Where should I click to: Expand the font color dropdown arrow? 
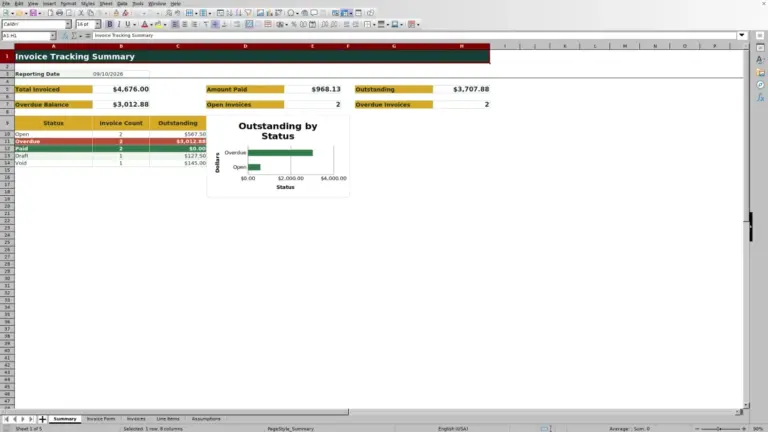(151, 24)
